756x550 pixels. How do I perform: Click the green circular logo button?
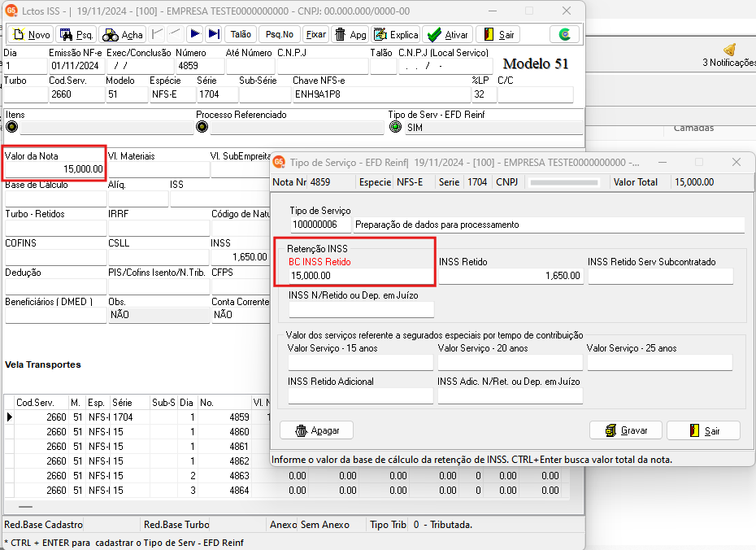pos(564,34)
